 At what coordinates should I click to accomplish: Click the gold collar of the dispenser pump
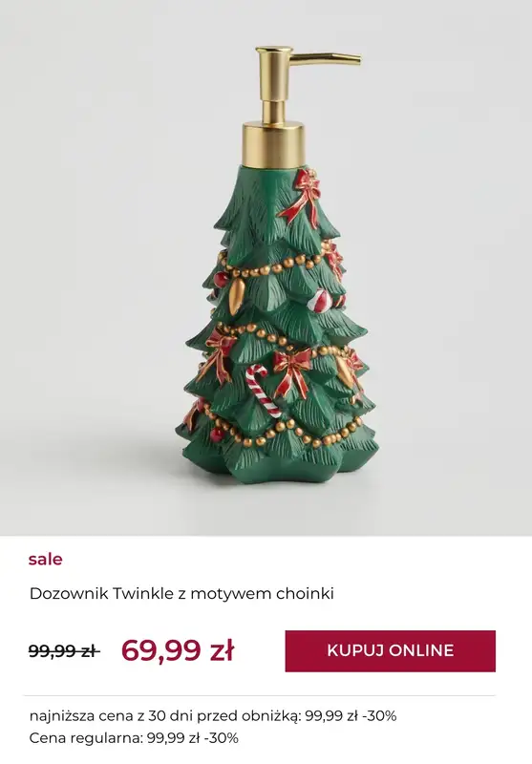tap(273, 145)
